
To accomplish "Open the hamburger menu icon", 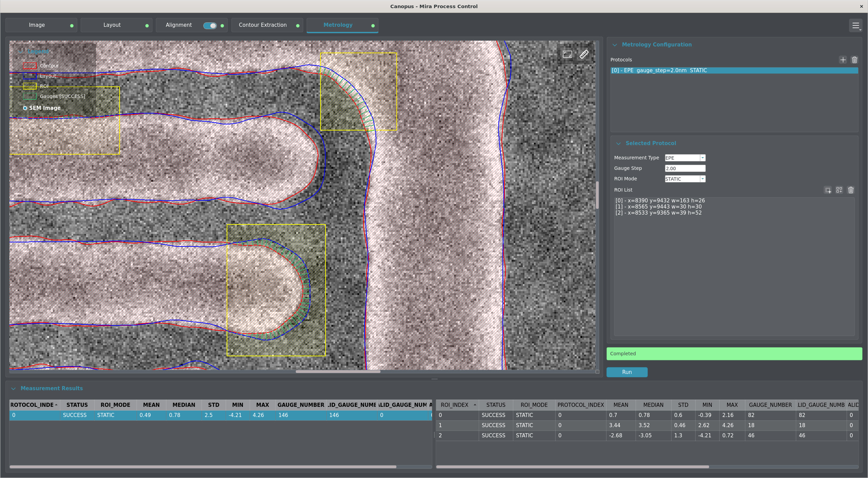I will [855, 26].
